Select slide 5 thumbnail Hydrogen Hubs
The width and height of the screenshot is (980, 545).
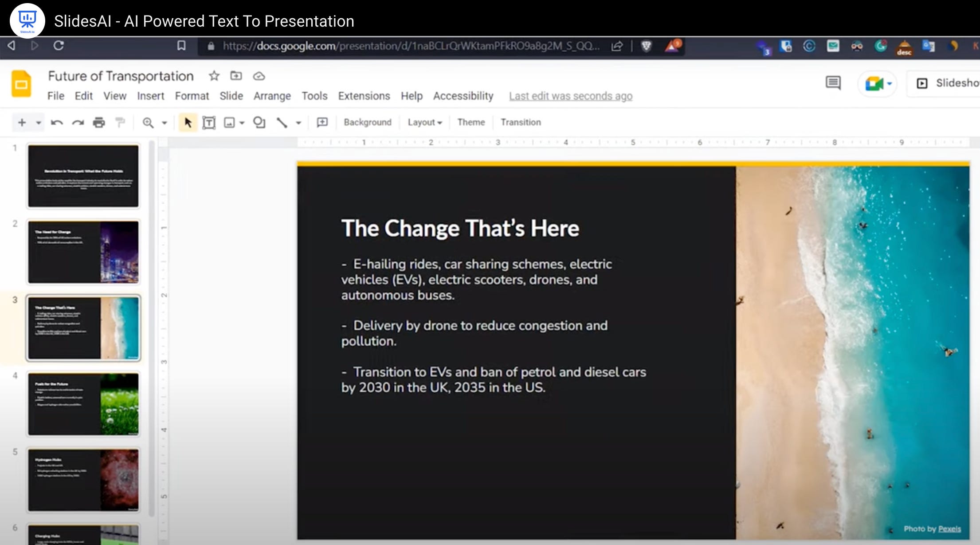click(83, 480)
